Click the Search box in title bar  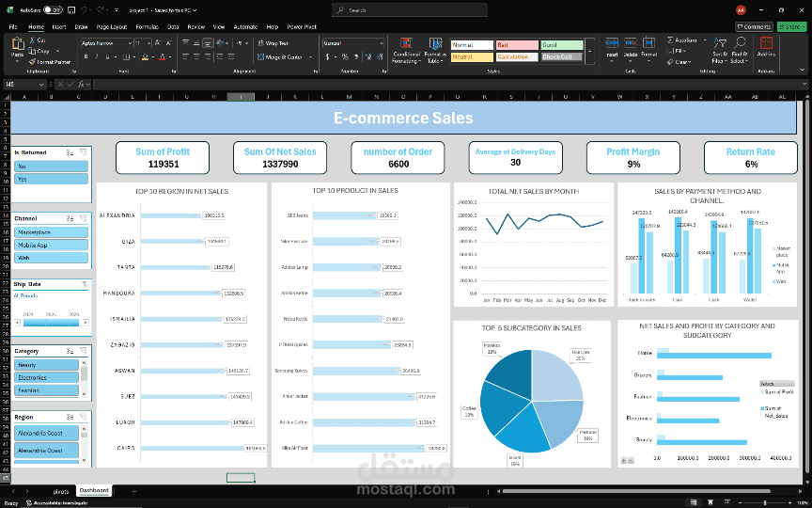coord(409,9)
